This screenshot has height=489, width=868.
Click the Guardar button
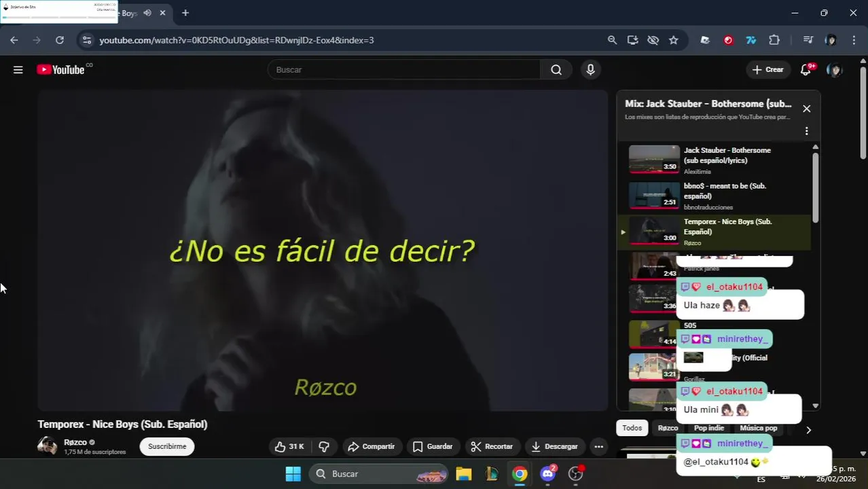[x=433, y=446]
